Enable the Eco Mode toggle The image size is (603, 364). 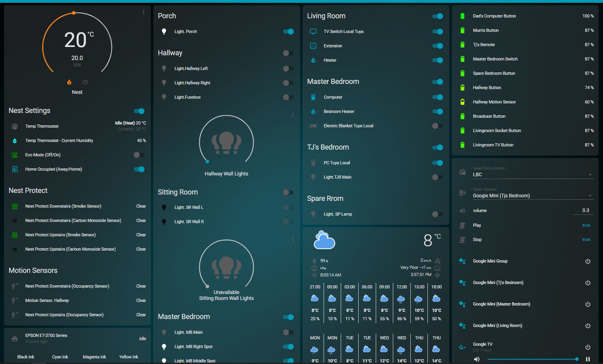point(139,155)
